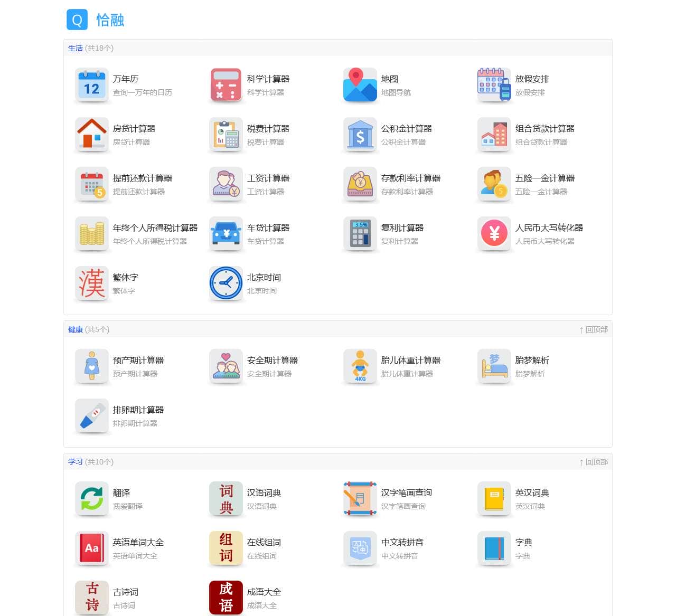
Task: Click the 排卵期计算器 test stick icon
Action: point(92,415)
